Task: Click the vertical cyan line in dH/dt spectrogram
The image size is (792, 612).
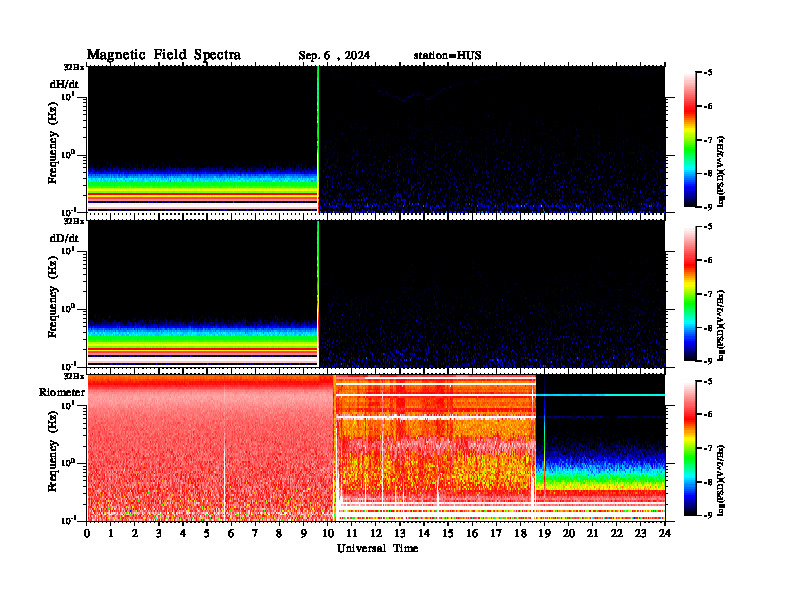Action: pos(318,139)
